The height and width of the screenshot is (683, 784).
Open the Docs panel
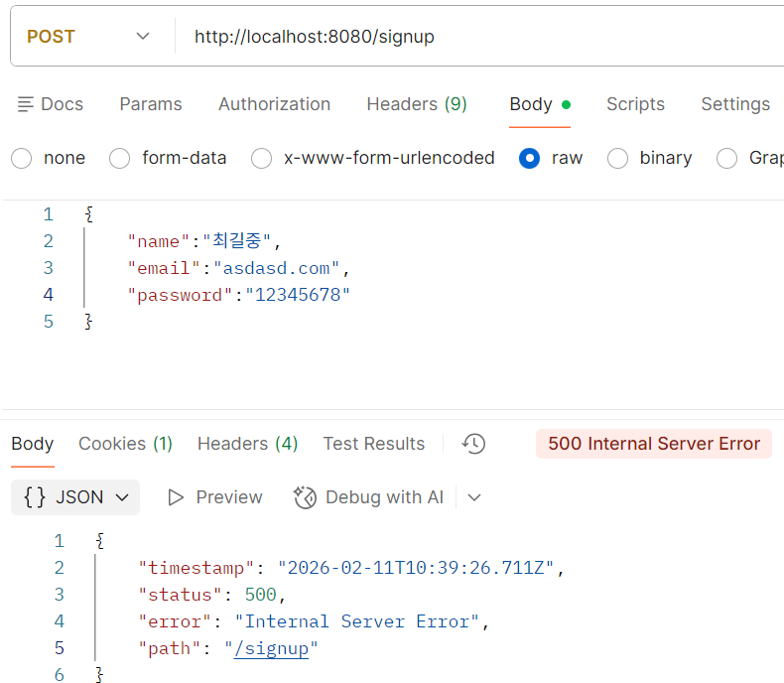50,104
